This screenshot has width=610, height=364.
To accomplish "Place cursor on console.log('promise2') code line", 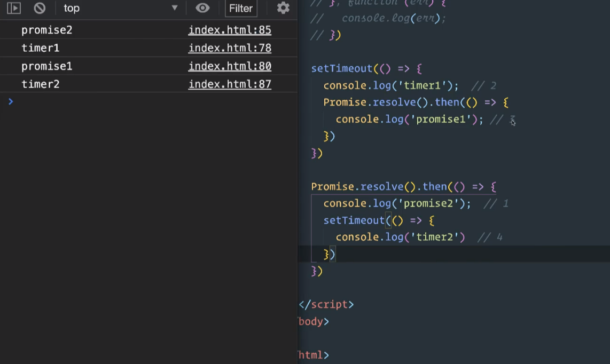I will [x=397, y=203].
